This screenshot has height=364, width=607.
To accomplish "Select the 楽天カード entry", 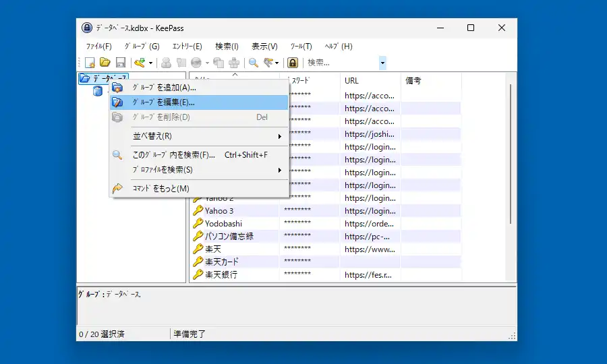I will click(222, 262).
